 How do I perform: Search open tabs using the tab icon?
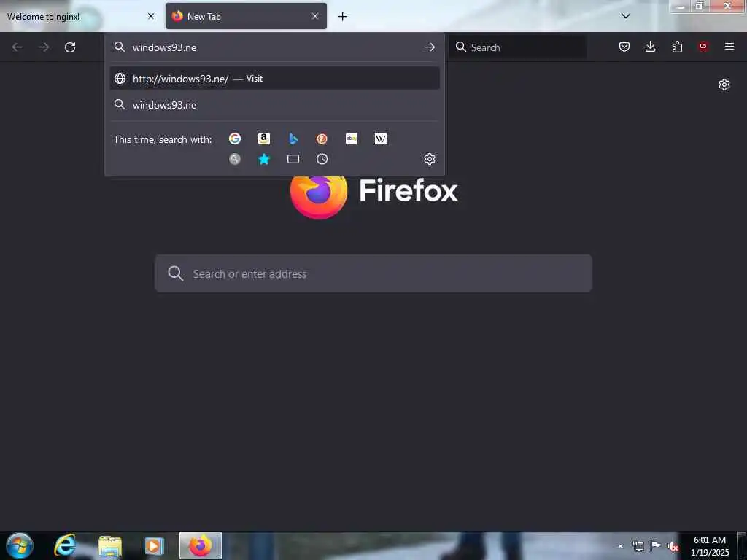click(293, 159)
